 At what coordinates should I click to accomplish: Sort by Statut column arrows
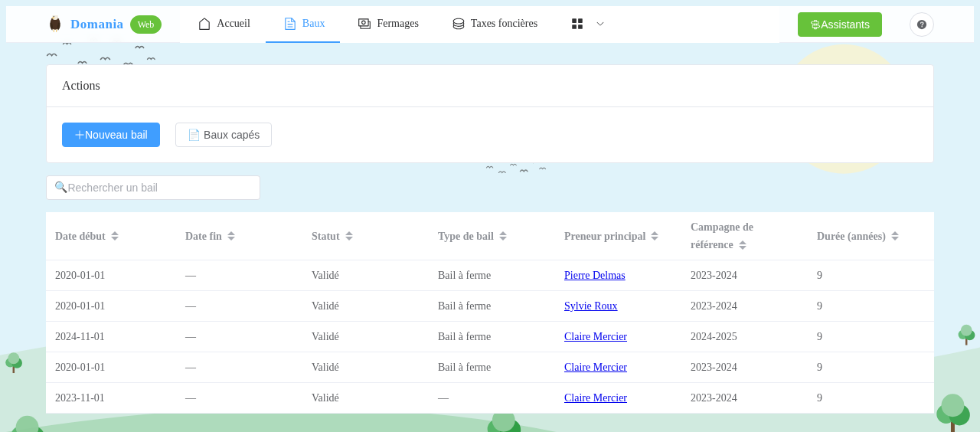[349, 236]
